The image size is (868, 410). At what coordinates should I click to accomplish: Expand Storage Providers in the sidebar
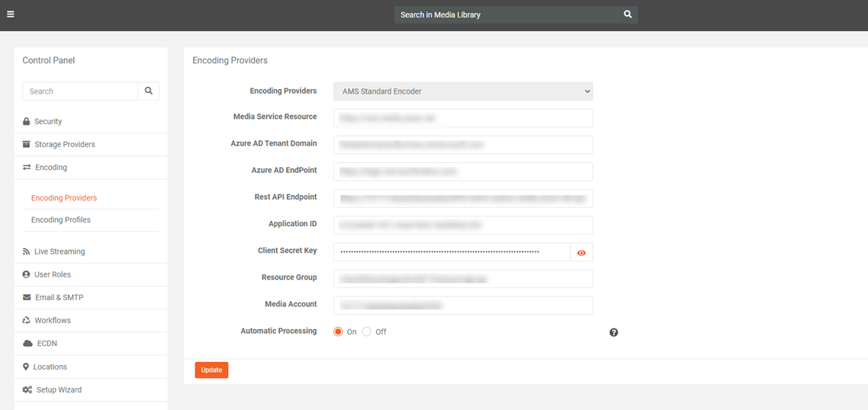64,145
